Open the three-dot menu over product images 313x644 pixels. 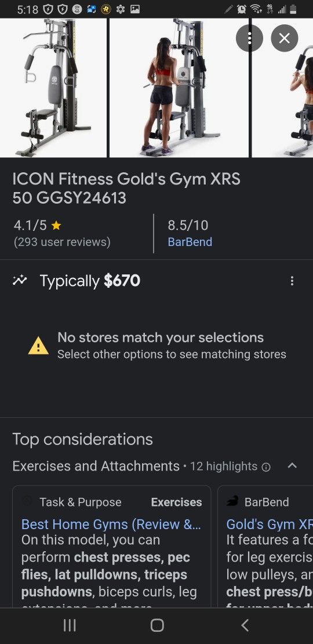coord(249,38)
